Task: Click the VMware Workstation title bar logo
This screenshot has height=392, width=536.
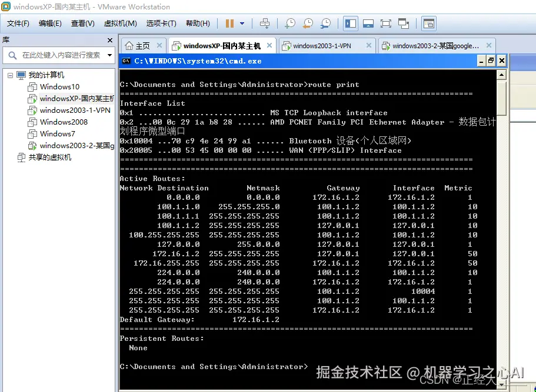Action: click(x=6, y=6)
